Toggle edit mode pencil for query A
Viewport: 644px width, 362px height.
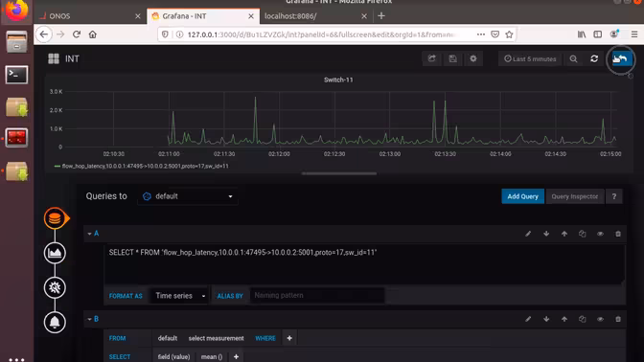coord(528,234)
